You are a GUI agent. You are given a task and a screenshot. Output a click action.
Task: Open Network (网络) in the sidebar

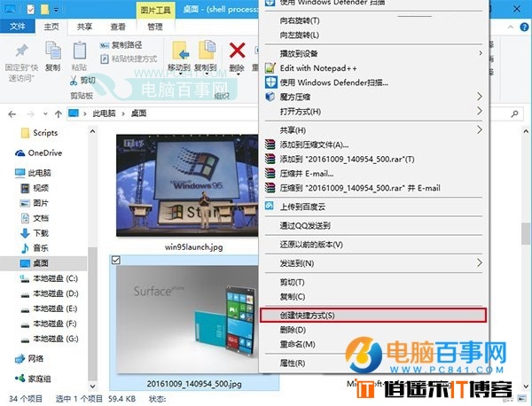(29, 358)
